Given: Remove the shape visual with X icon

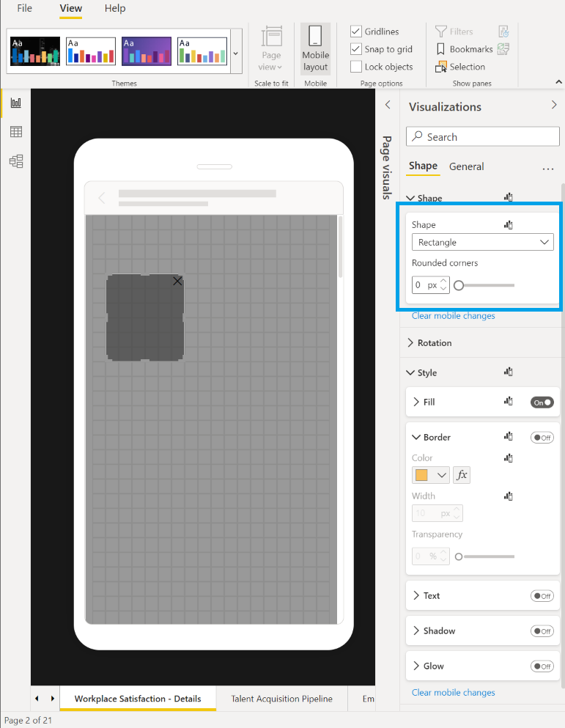Looking at the screenshot, I should [x=177, y=281].
